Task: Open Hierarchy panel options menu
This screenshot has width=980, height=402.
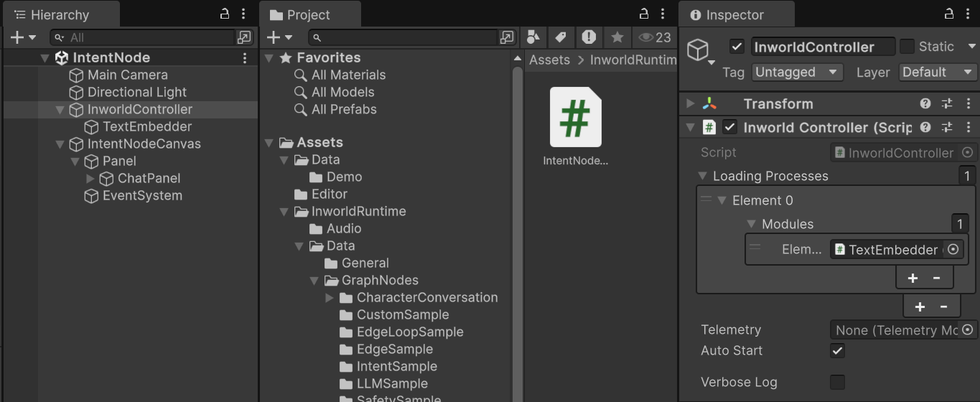Action: click(x=243, y=14)
